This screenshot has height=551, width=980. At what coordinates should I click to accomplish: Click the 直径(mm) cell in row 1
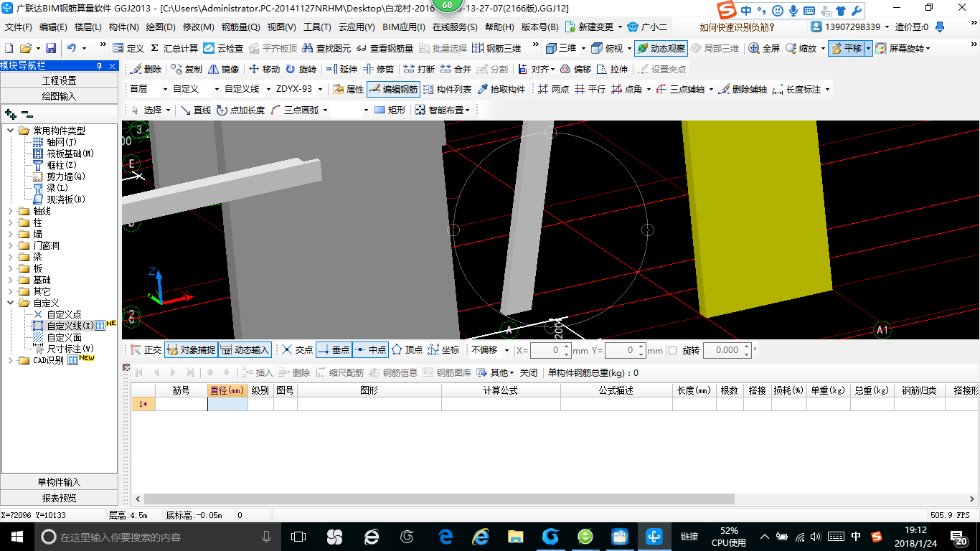tap(227, 404)
